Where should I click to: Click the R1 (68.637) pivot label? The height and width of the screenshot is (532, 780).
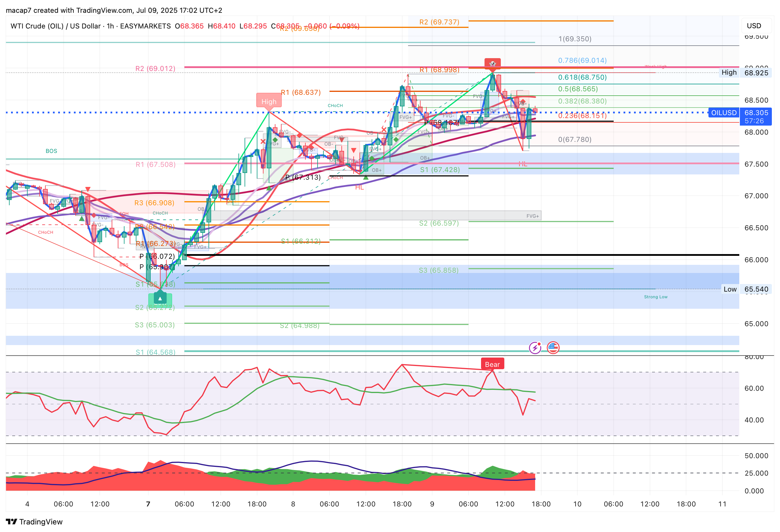[301, 92]
